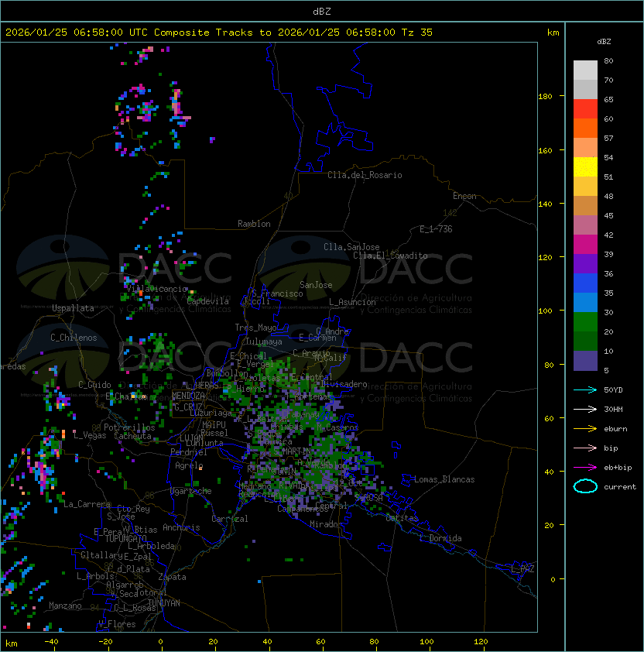Select the green 20-30 dBZ color swatch
This screenshot has width=644, height=652.
585,322
